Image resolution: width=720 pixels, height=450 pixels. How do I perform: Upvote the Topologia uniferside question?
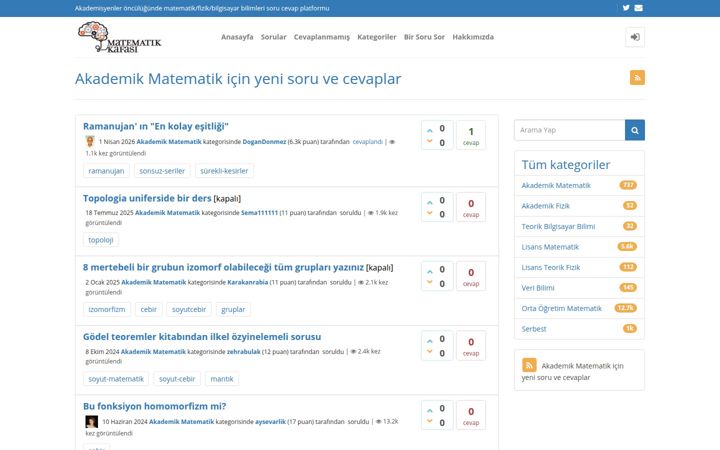coord(429,202)
